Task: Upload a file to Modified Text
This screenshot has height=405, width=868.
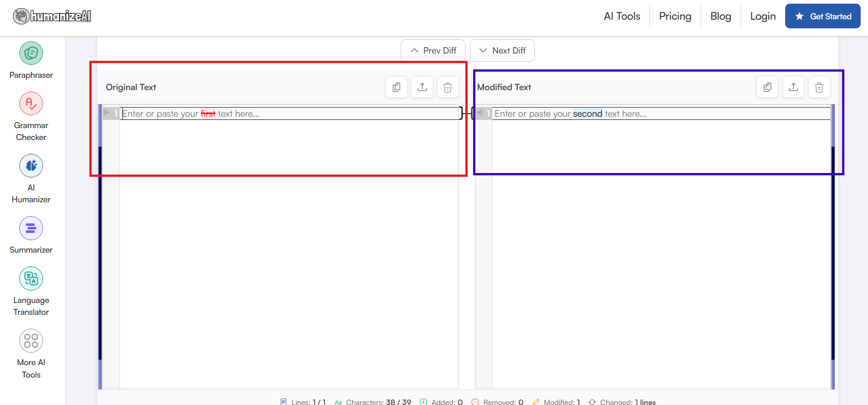Action: pos(793,87)
